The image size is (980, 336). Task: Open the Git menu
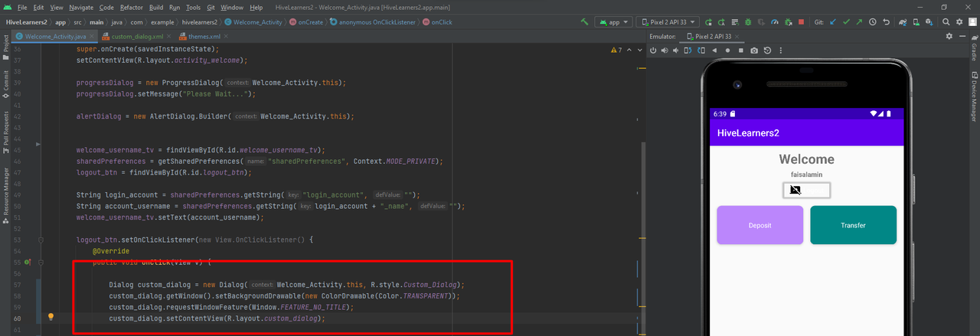pos(211,7)
